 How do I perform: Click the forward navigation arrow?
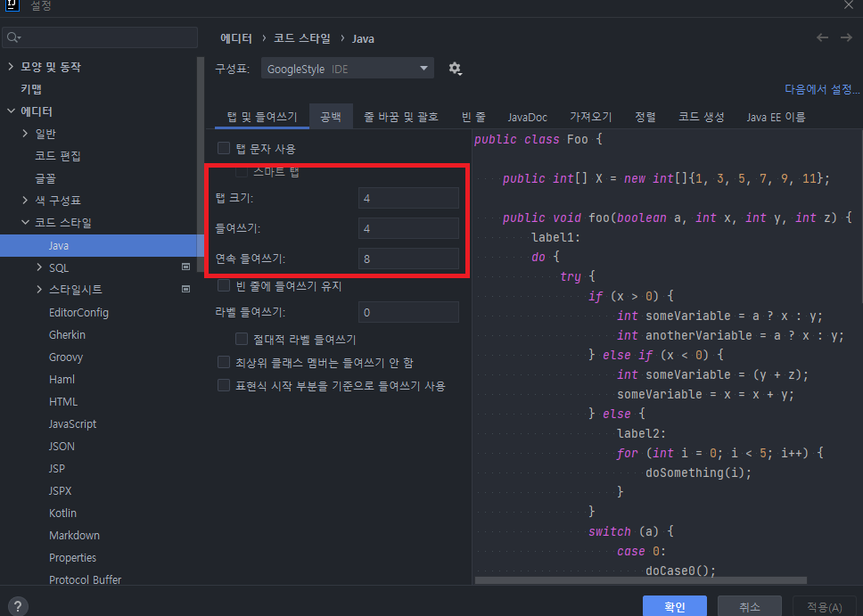[x=845, y=38]
